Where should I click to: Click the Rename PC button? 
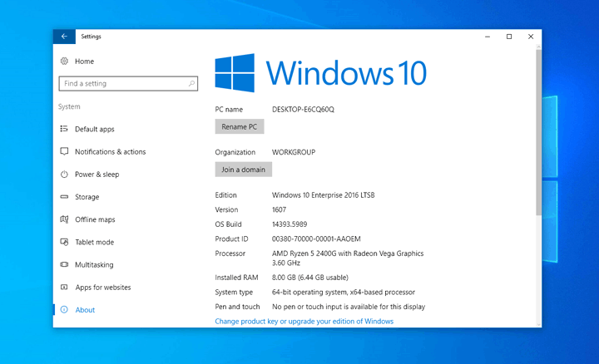pos(240,126)
